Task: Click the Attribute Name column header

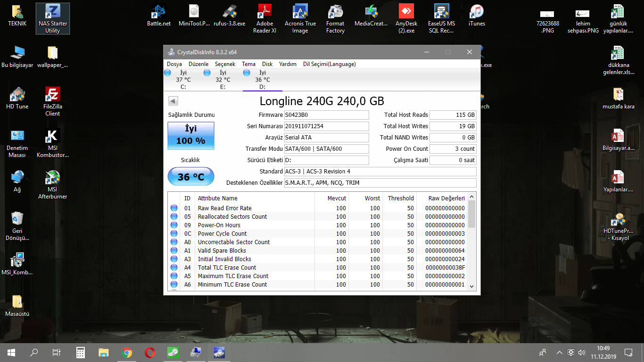Action: (217, 198)
